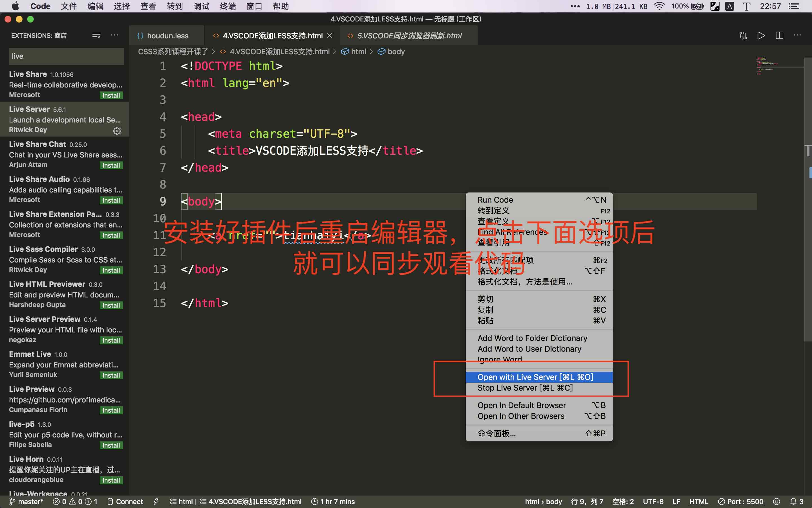Install the Live Sass Compiler extension
This screenshot has height=508, width=812.
click(x=111, y=270)
